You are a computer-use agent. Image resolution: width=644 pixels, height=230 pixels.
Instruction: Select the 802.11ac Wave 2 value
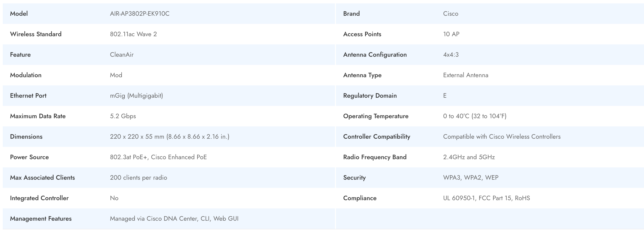(x=133, y=34)
